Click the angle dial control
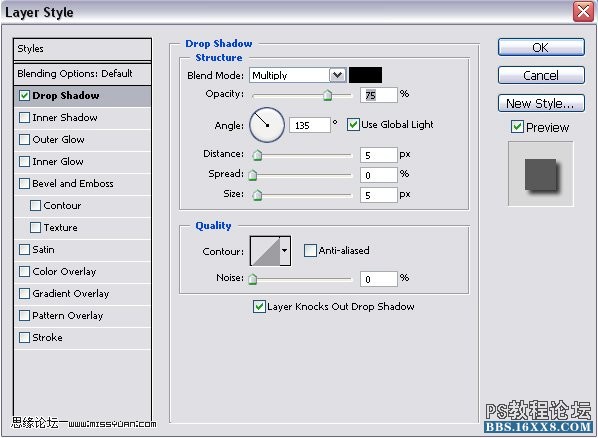598x438 pixels. [267, 125]
